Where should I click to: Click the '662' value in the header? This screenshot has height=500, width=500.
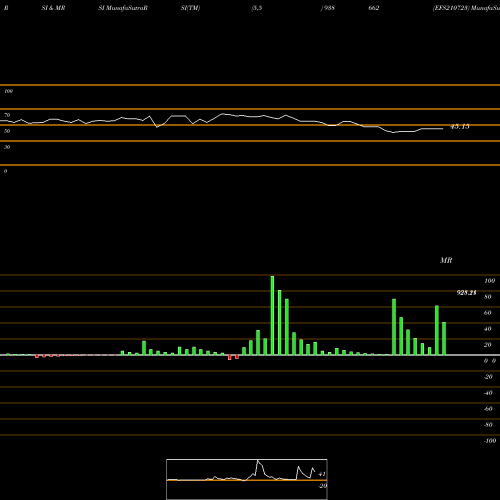[374, 8]
